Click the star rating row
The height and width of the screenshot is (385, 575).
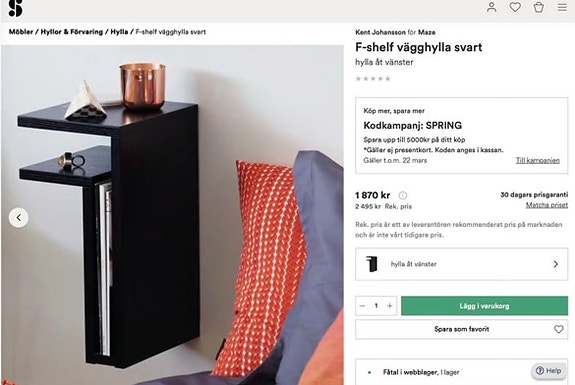tap(373, 78)
